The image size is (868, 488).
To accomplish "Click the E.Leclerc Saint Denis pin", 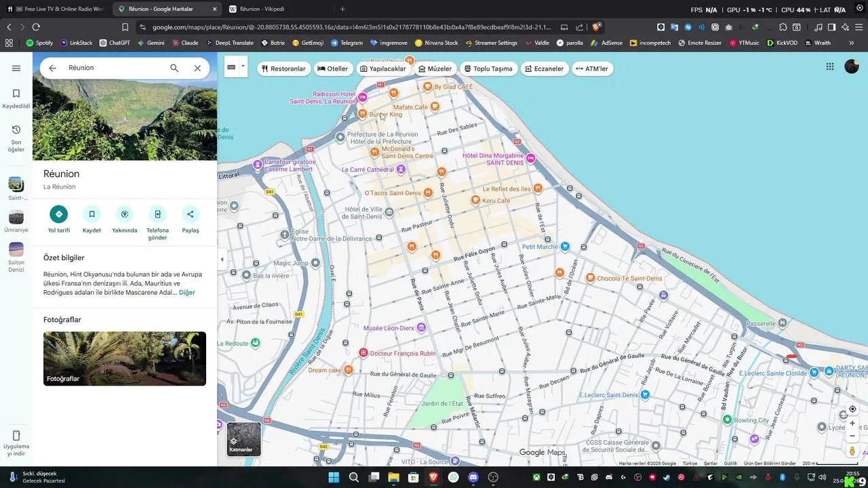I will point(645,394).
